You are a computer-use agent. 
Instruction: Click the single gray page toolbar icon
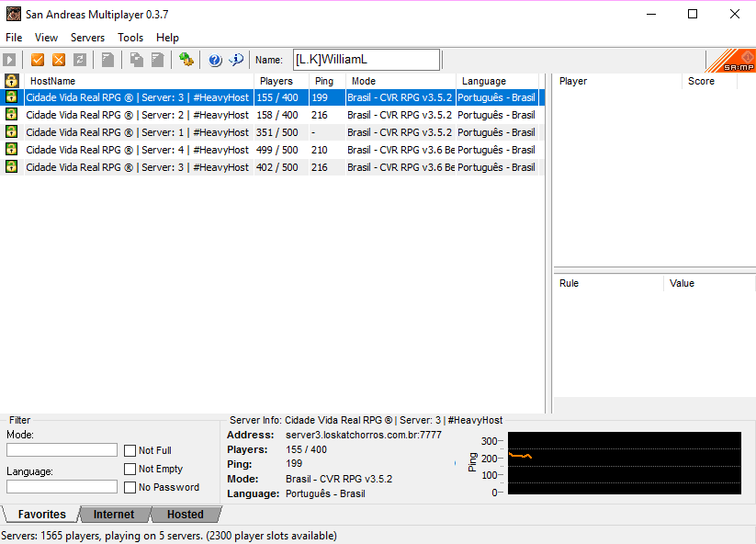coord(107,60)
